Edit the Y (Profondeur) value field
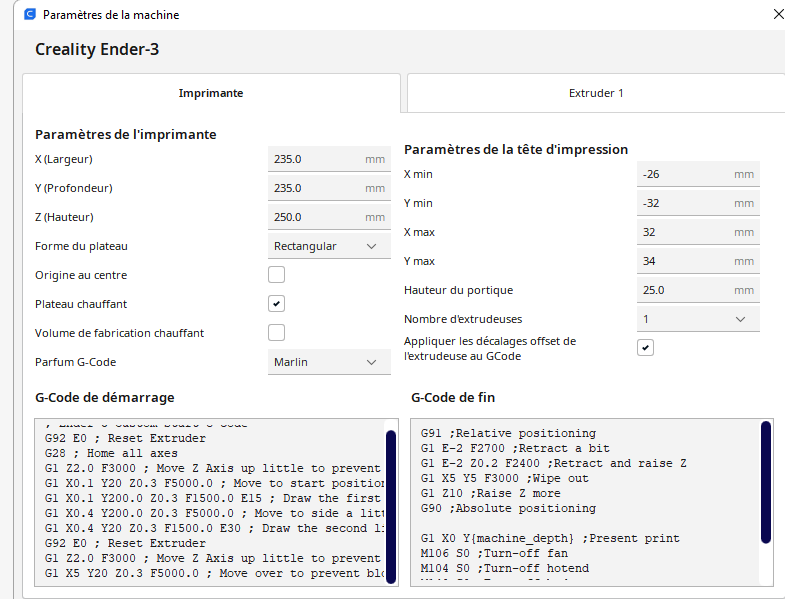This screenshot has height=599, width=785. click(329, 188)
